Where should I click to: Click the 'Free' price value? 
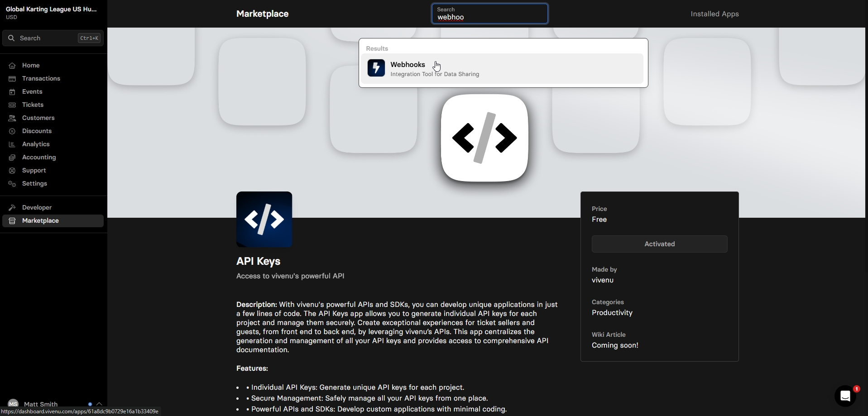pyautogui.click(x=599, y=220)
